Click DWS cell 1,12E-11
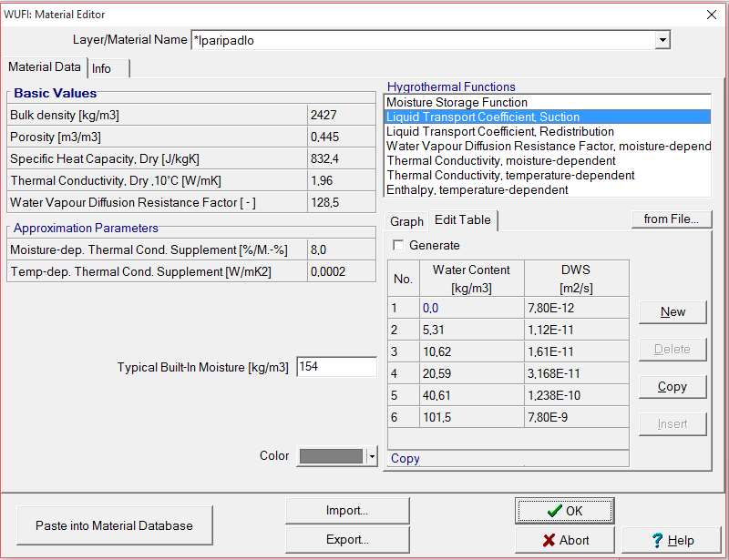The image size is (729, 560). 577,330
